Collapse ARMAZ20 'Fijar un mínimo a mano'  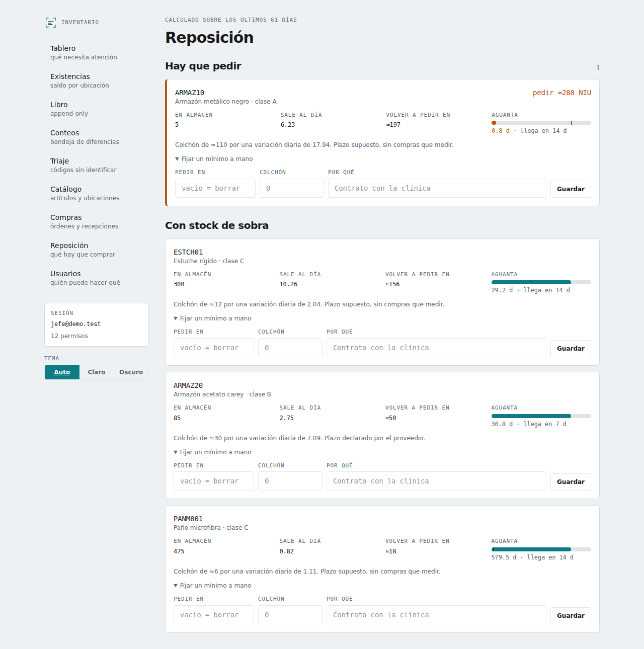tap(212, 452)
